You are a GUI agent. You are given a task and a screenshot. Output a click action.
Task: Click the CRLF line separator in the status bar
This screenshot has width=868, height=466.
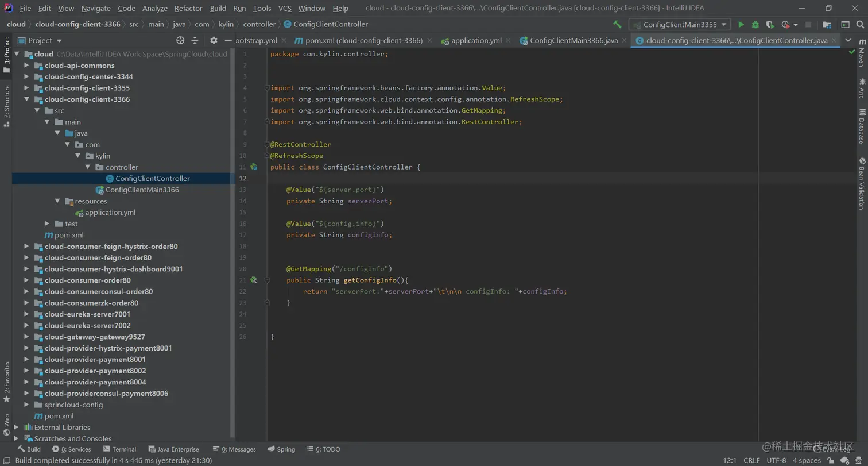pyautogui.click(x=751, y=460)
